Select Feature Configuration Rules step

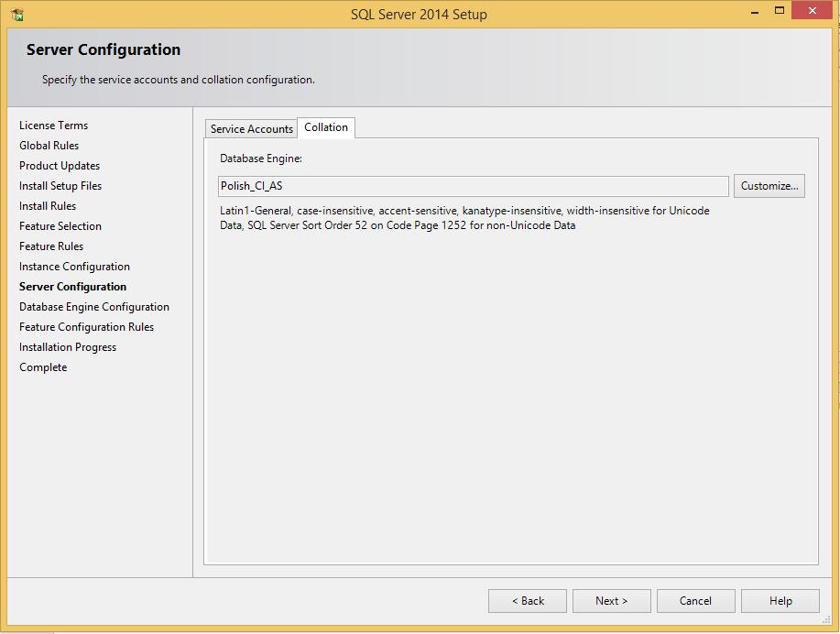click(87, 327)
